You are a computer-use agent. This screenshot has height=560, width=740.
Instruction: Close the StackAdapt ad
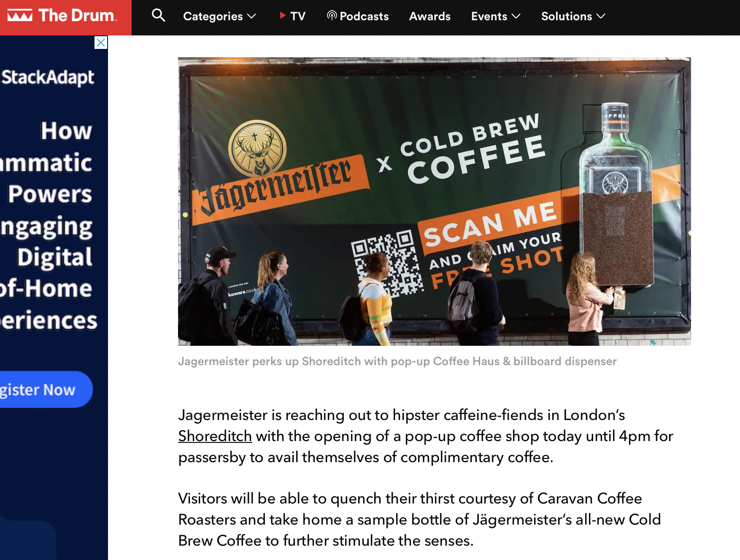[101, 43]
